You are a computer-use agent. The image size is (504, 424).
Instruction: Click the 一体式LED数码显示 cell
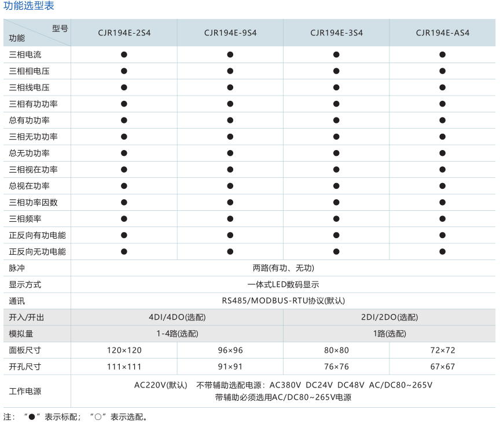[283, 284]
